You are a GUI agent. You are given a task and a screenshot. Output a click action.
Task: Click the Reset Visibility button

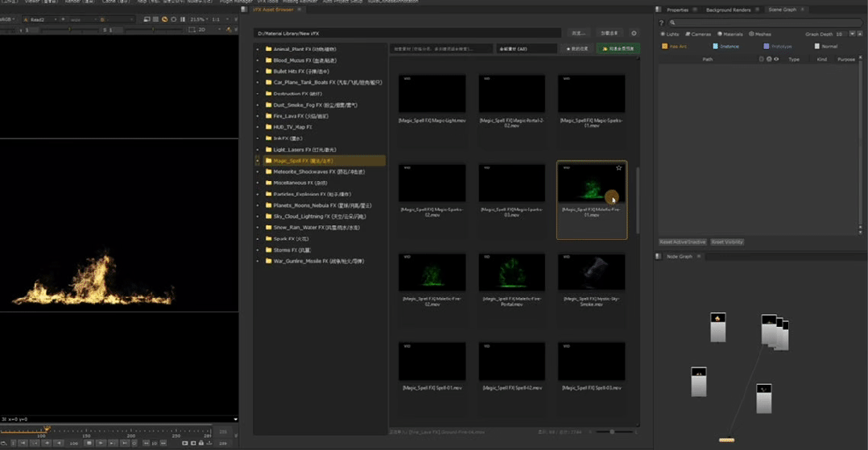tap(727, 242)
